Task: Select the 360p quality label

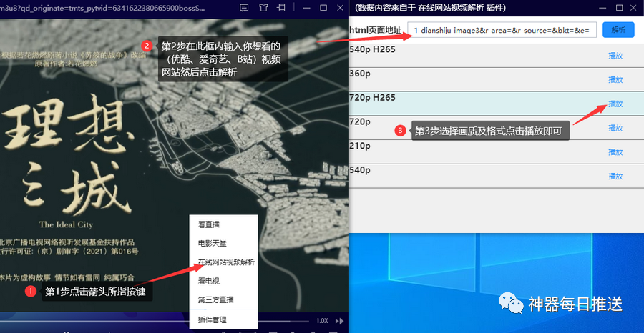Action: pos(360,74)
